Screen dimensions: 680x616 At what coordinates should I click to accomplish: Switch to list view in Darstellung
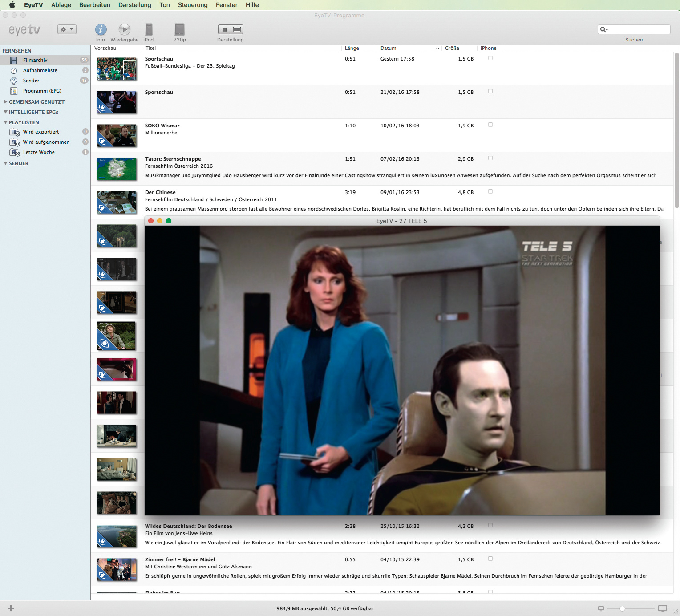225,29
